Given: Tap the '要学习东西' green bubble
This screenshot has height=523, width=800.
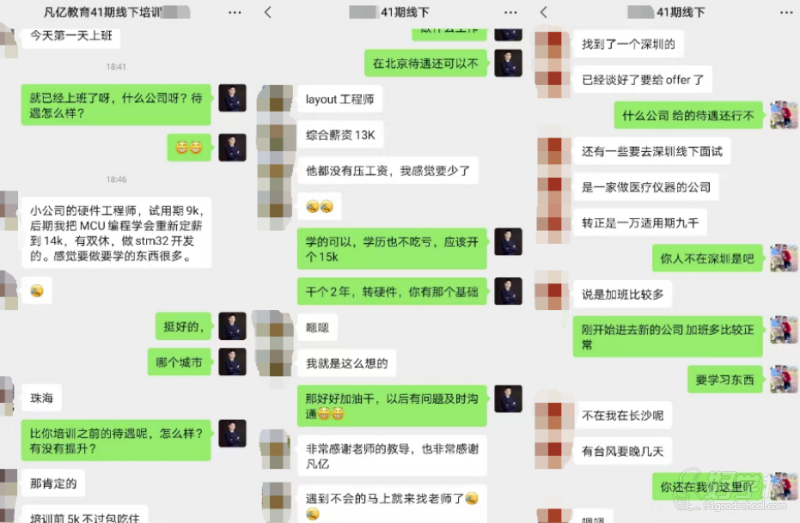Looking at the screenshot, I should click(x=725, y=380).
